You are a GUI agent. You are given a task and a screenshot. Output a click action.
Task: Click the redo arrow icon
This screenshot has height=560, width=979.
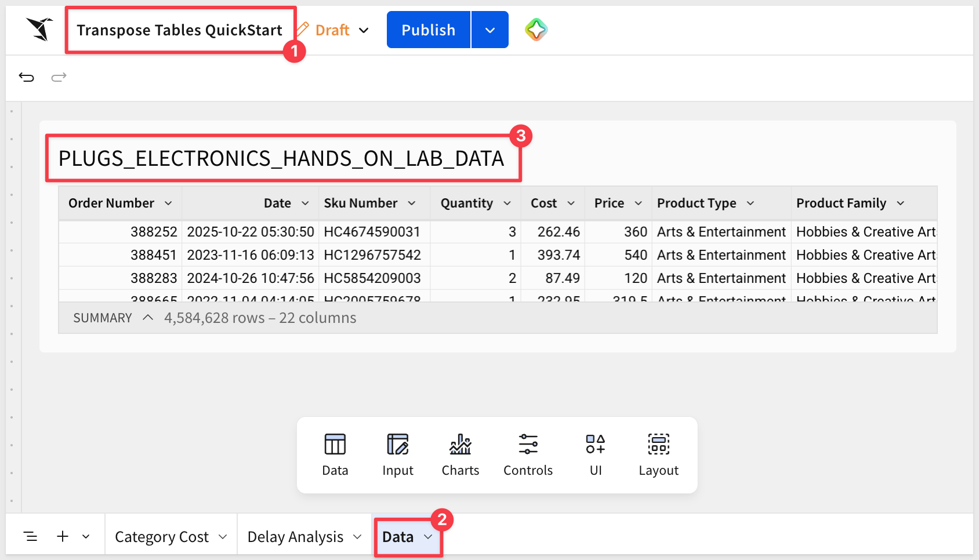click(59, 77)
